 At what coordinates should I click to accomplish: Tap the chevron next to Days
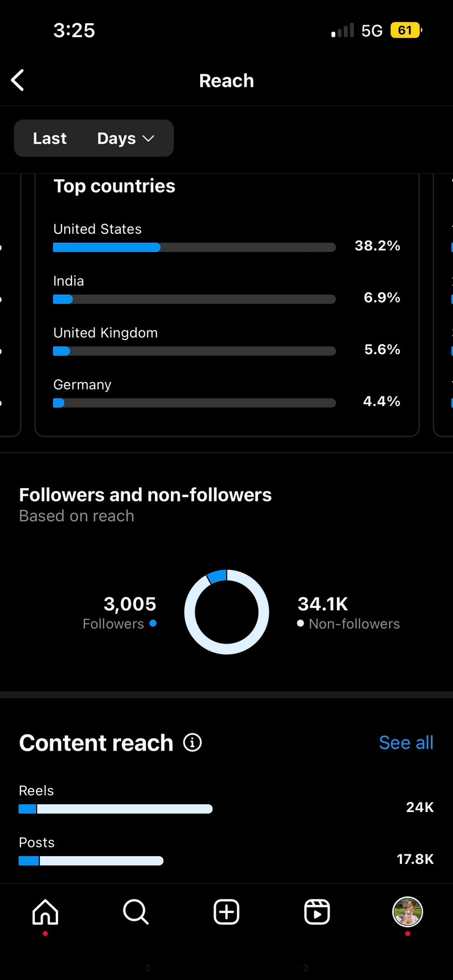[148, 138]
